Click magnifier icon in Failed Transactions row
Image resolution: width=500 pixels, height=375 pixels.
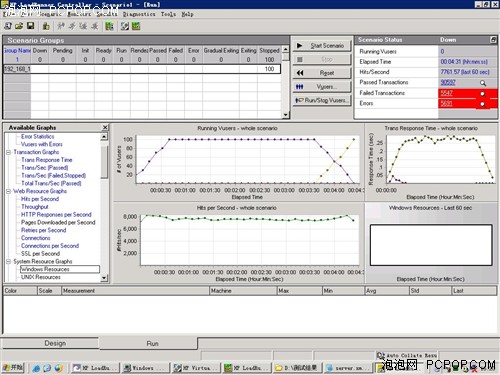click(x=482, y=94)
